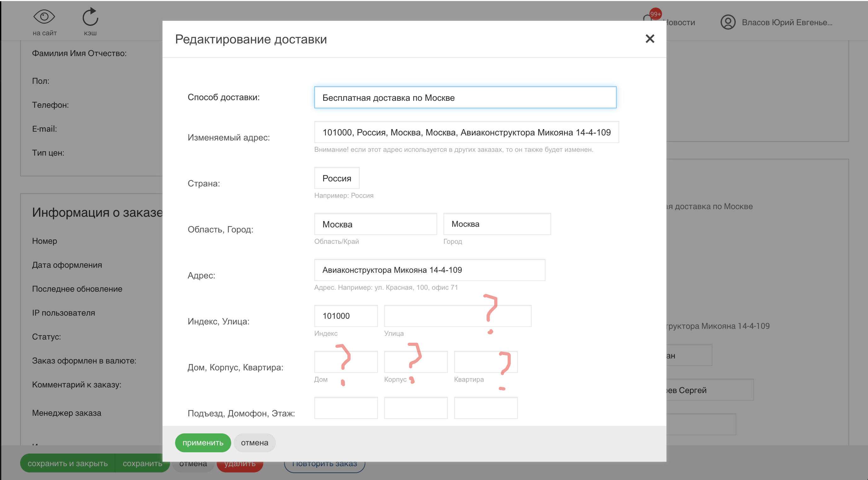
Task: Click the Изменяемый адрес field
Action: (x=466, y=132)
